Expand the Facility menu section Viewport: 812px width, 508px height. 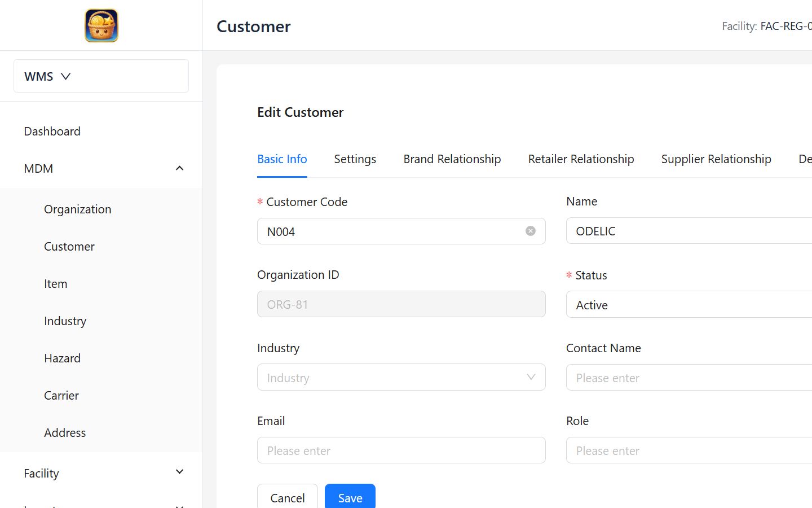coord(101,473)
